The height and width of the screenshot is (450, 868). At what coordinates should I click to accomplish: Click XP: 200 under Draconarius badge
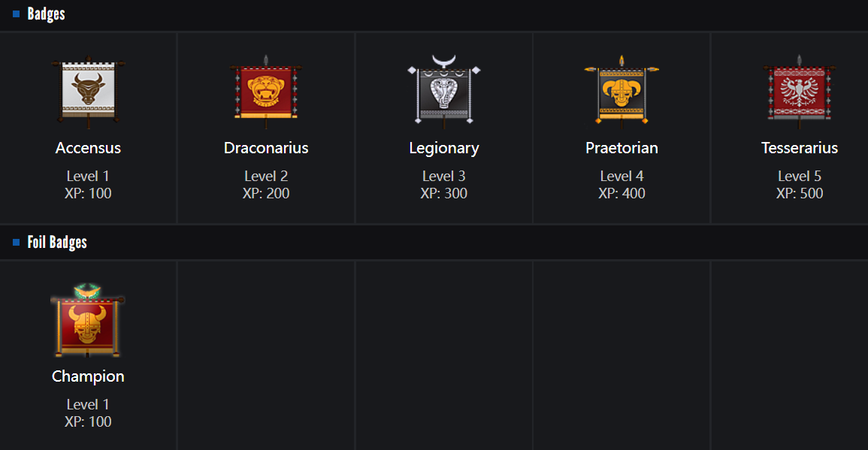tap(266, 194)
